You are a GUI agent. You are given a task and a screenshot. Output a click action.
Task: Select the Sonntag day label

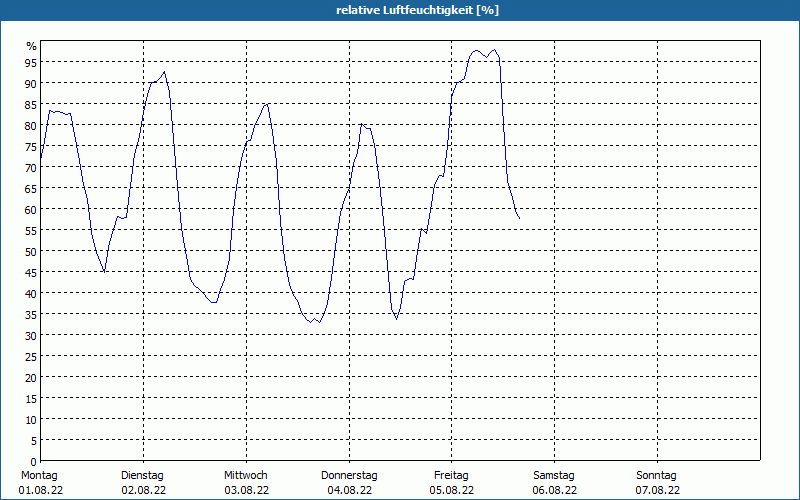656,475
